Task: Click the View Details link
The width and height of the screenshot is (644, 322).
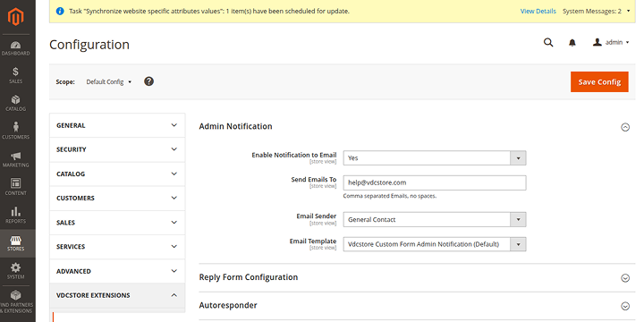Action: point(538,11)
